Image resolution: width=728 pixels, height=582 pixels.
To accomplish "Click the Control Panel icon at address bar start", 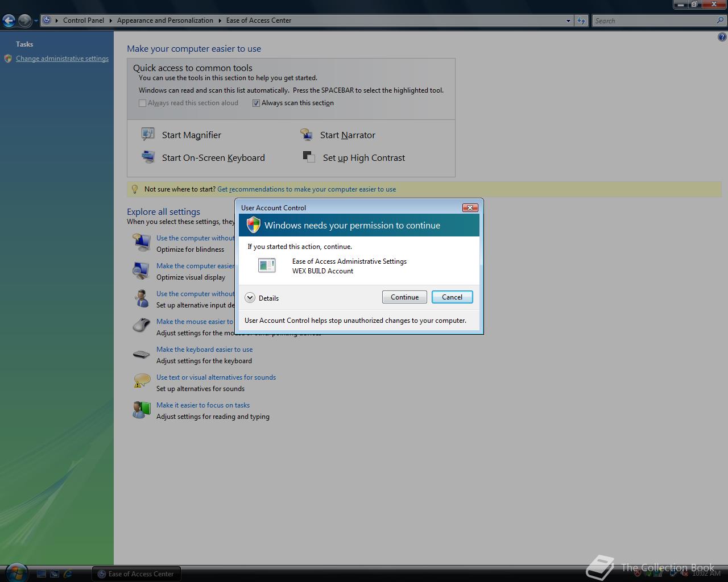I will 47,20.
